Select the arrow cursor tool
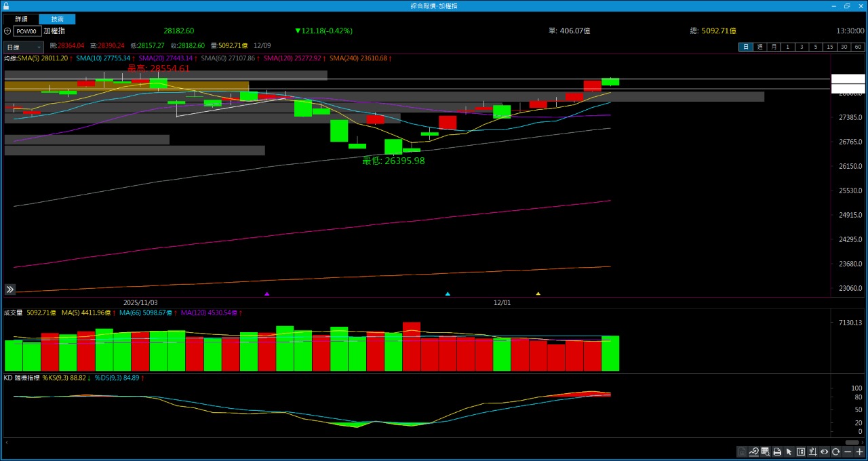The height and width of the screenshot is (461, 868). click(x=789, y=452)
